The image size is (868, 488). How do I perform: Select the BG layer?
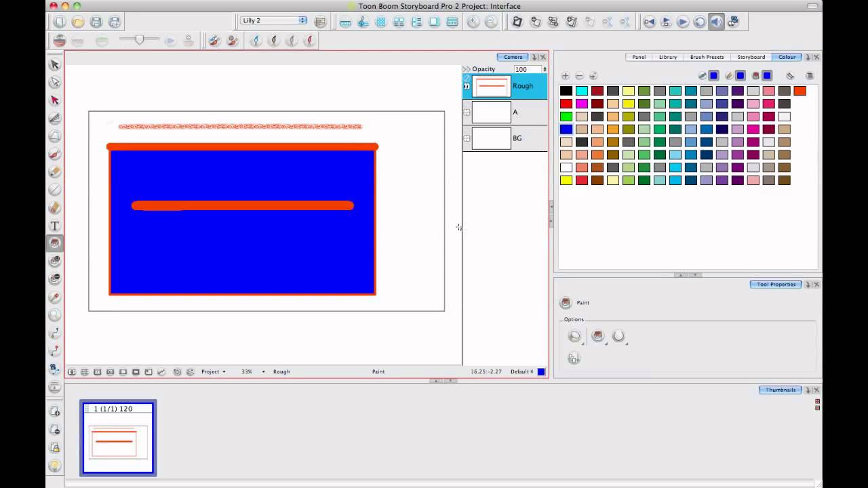505,138
